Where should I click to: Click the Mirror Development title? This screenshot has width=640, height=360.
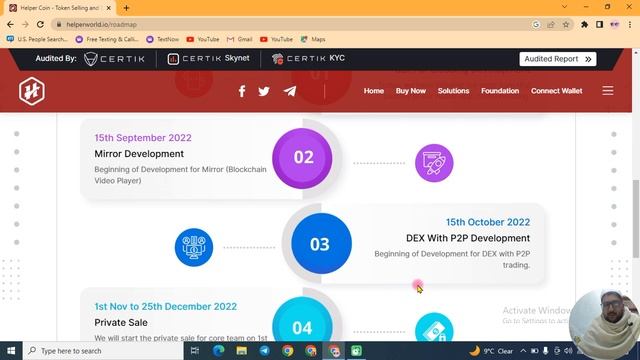tap(139, 154)
